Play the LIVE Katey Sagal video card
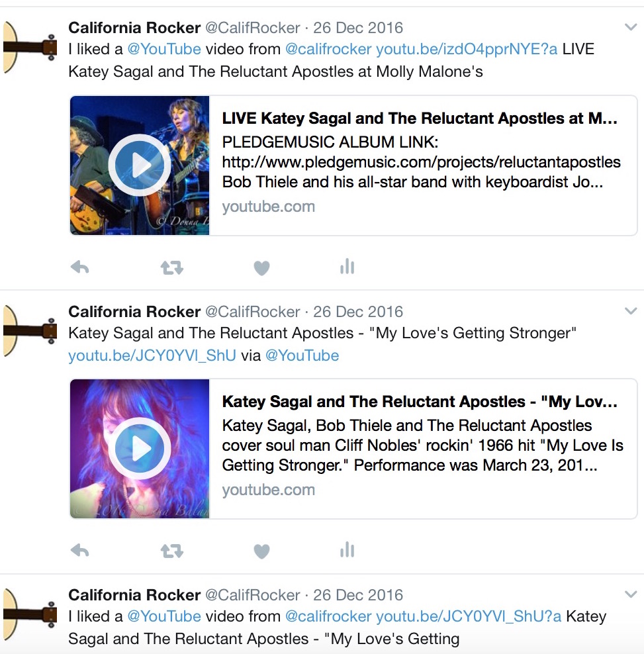The width and height of the screenshot is (644, 654). 140,165
